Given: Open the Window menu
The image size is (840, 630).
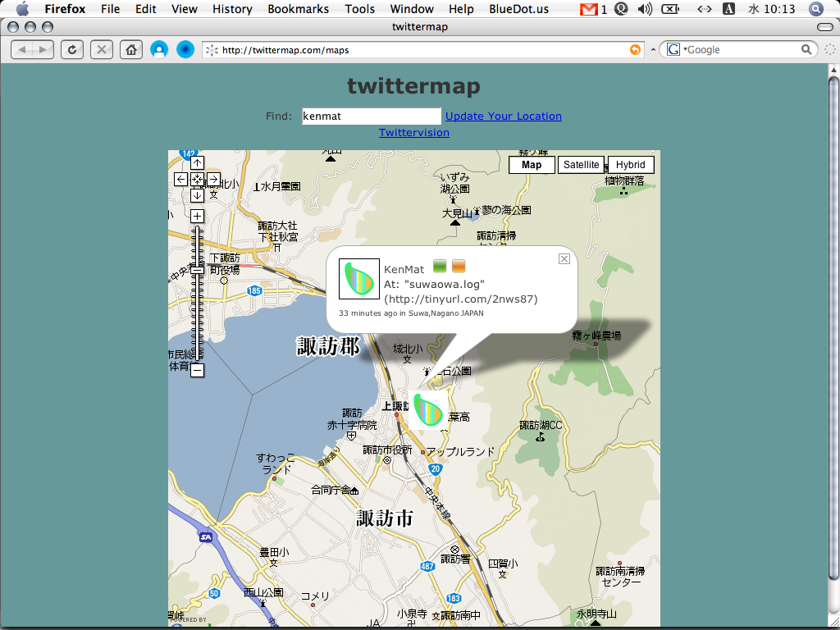Looking at the screenshot, I should pos(412,8).
